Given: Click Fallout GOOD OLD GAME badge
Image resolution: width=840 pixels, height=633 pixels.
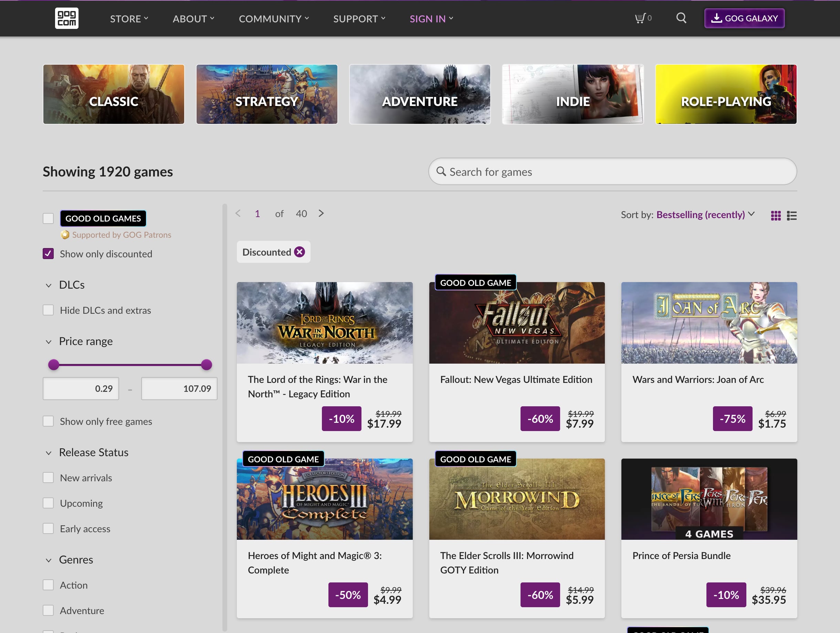Looking at the screenshot, I should (x=475, y=282).
